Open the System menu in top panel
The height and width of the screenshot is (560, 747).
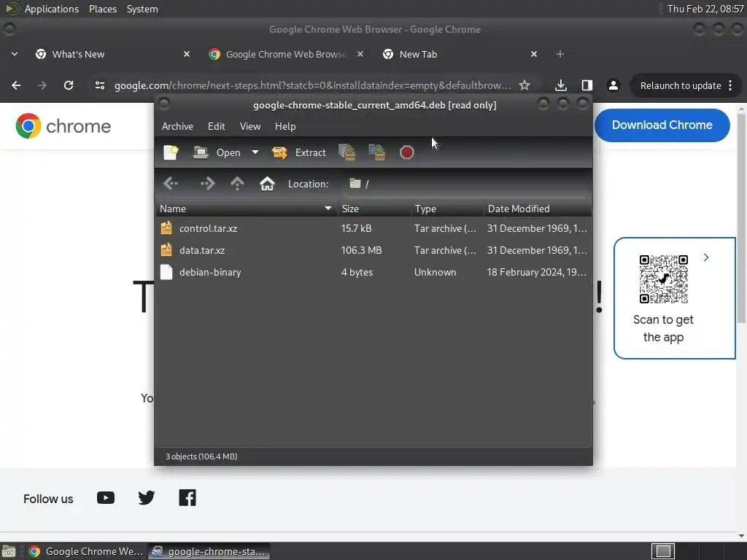coord(142,9)
